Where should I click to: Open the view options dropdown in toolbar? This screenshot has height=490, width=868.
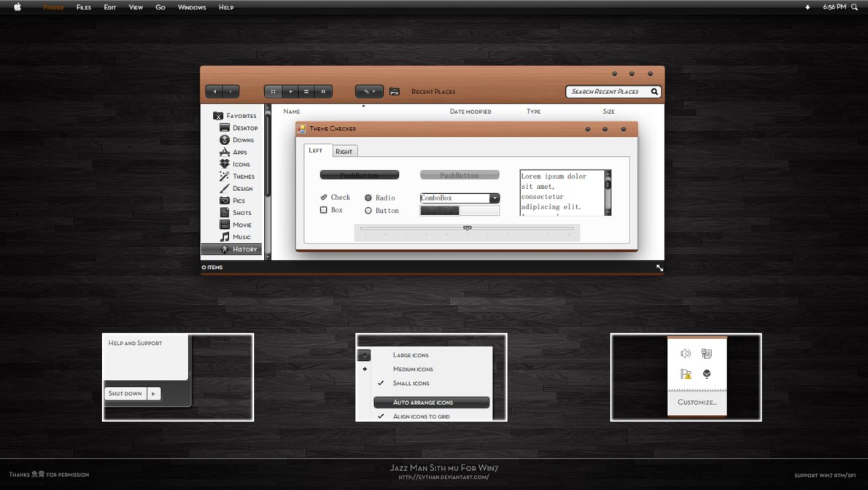tap(369, 92)
